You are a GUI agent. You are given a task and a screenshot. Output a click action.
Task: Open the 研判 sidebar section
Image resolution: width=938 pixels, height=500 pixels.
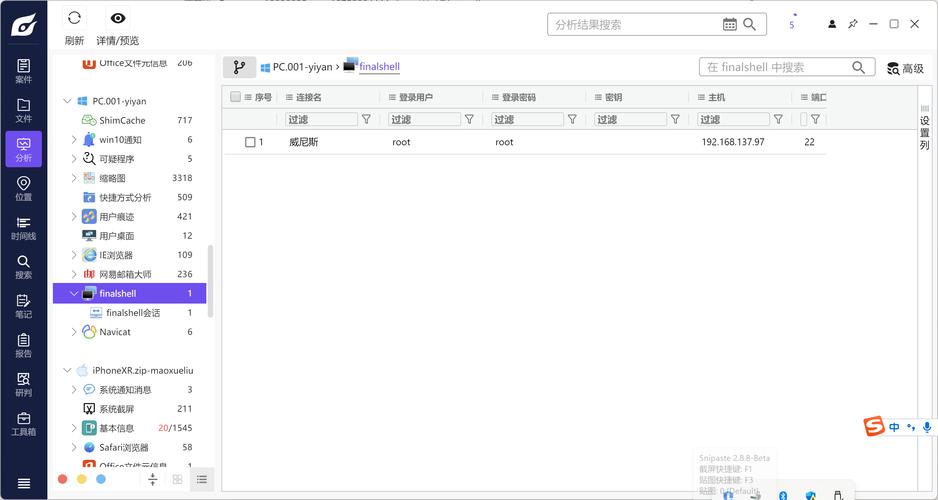[x=23, y=385]
